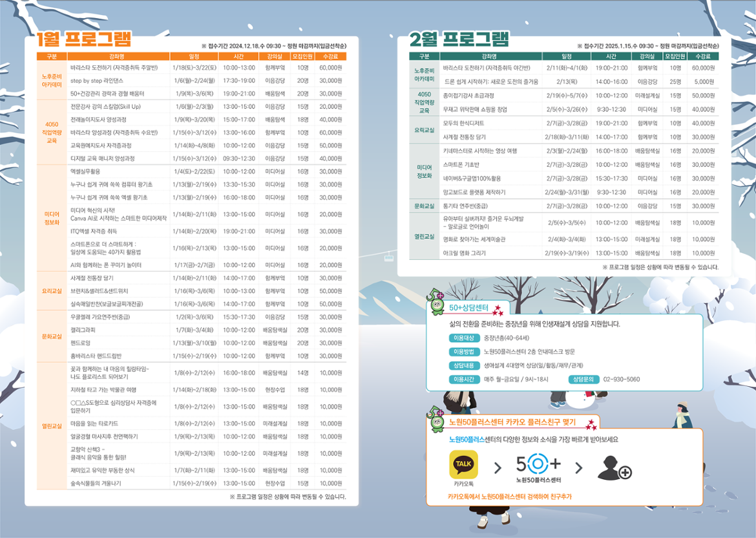756x538 pixels.
Task: Select row '실속매일반찬(보글보글찌개전골)'
Action: (207, 305)
